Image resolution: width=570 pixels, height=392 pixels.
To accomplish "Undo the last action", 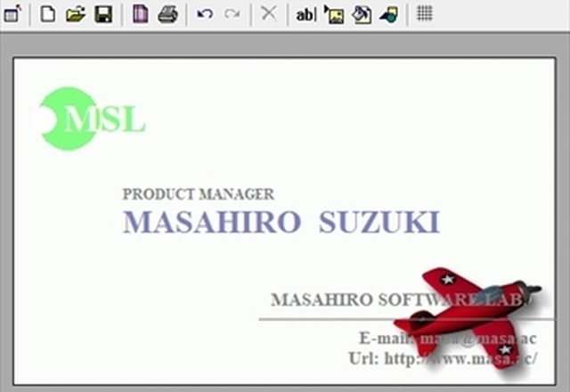I will (x=205, y=14).
